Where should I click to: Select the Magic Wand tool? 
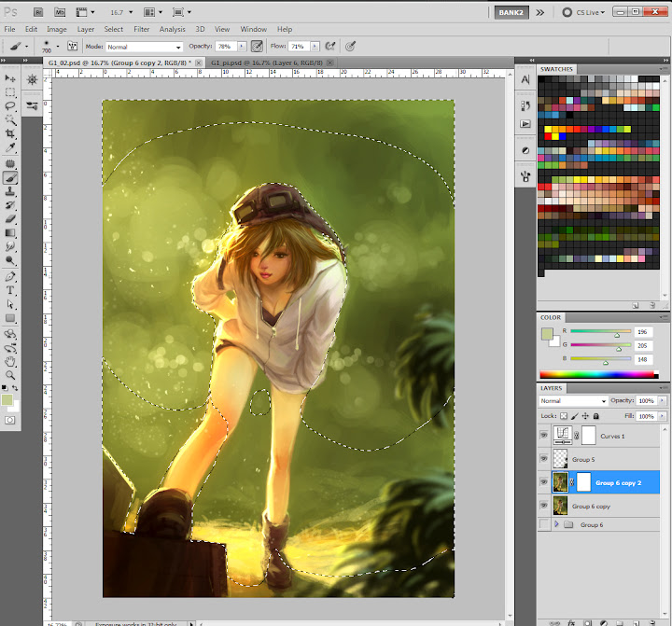tap(10, 120)
